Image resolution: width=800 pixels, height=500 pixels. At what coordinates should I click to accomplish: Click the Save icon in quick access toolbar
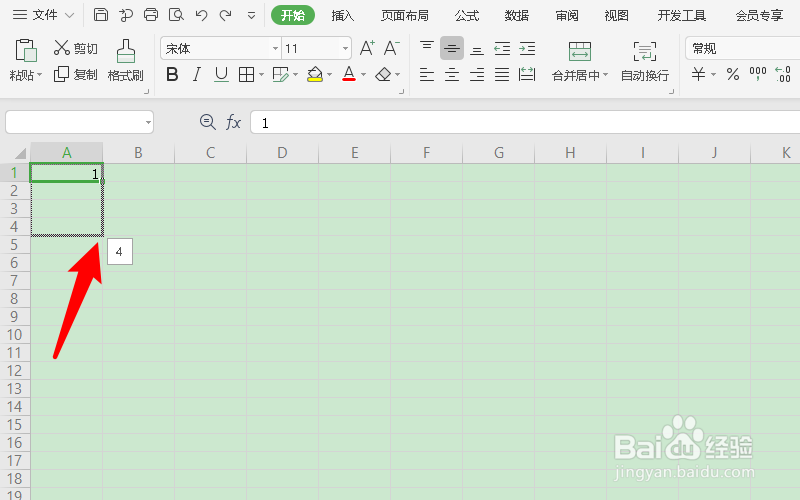click(101, 15)
